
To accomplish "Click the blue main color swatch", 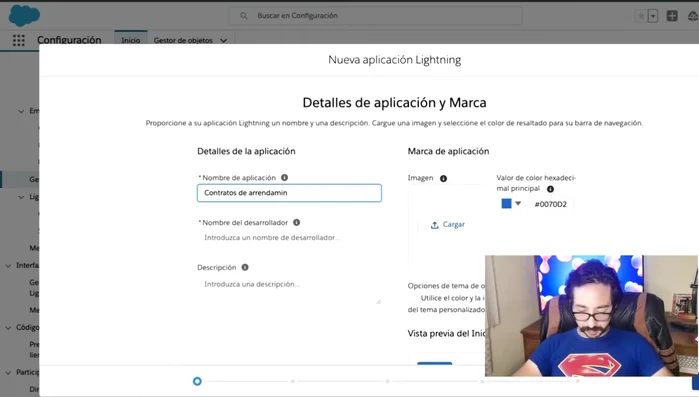I will pyautogui.click(x=506, y=204).
